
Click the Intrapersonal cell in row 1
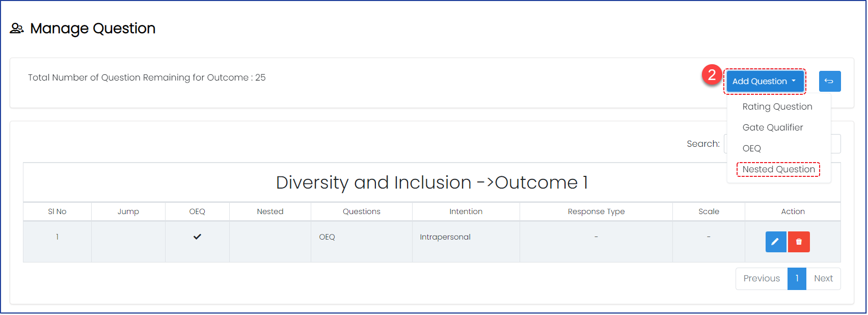(445, 237)
